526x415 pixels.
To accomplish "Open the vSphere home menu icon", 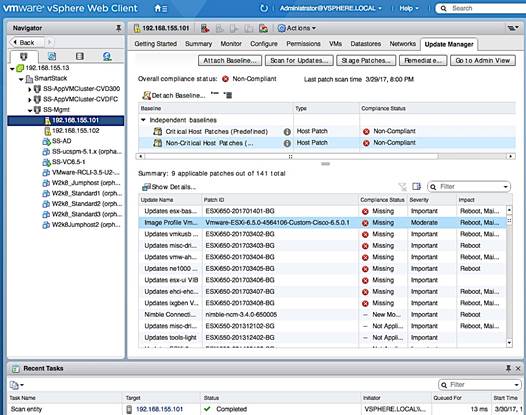I will [160, 8].
